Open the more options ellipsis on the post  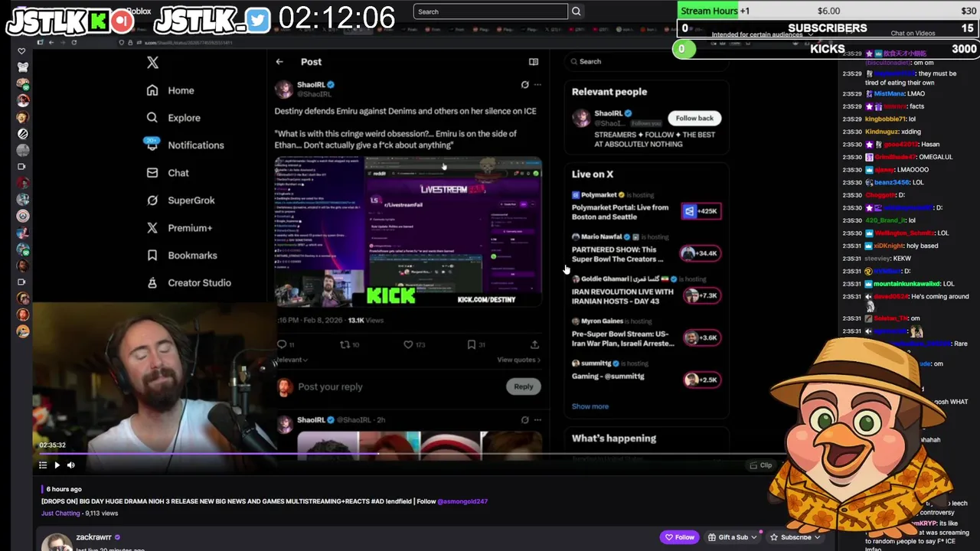[x=537, y=85]
